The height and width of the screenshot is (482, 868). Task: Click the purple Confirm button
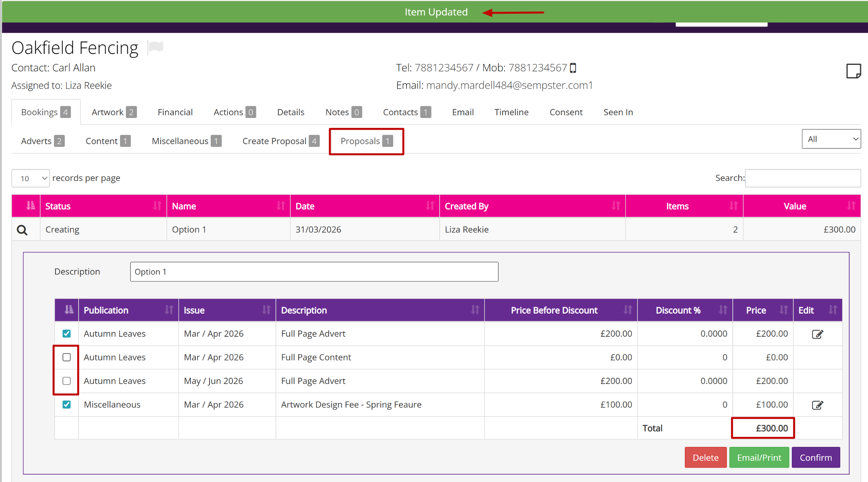(816, 457)
